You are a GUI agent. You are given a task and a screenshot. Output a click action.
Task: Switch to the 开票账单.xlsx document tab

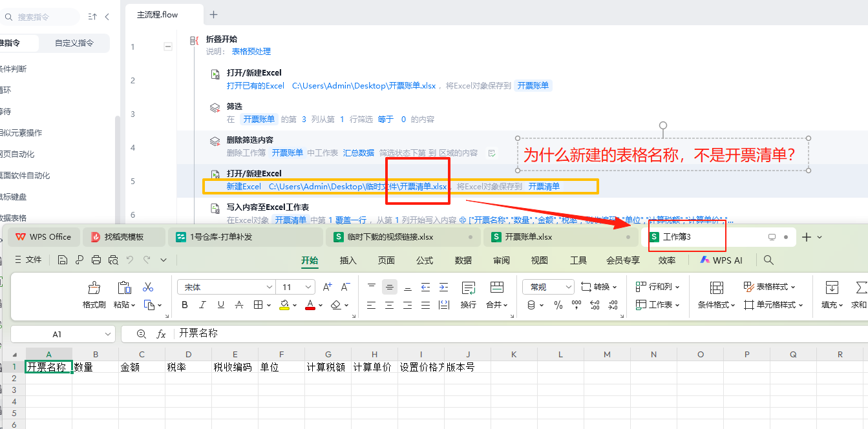coord(528,237)
